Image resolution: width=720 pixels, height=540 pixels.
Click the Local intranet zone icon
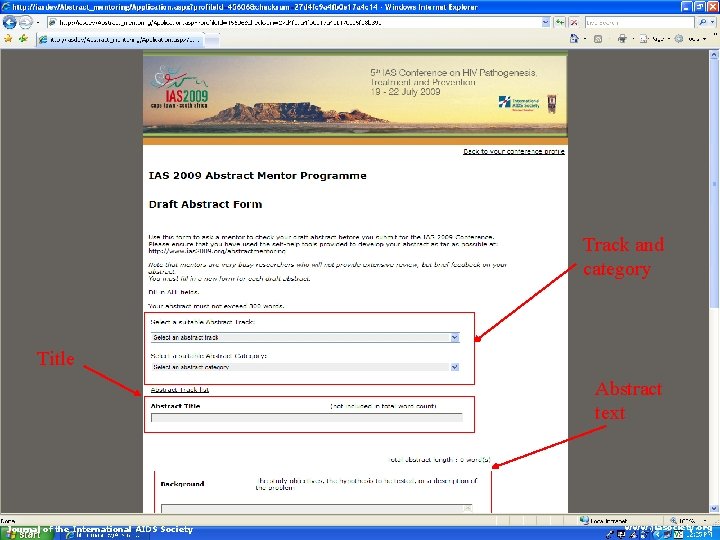[x=585, y=520]
